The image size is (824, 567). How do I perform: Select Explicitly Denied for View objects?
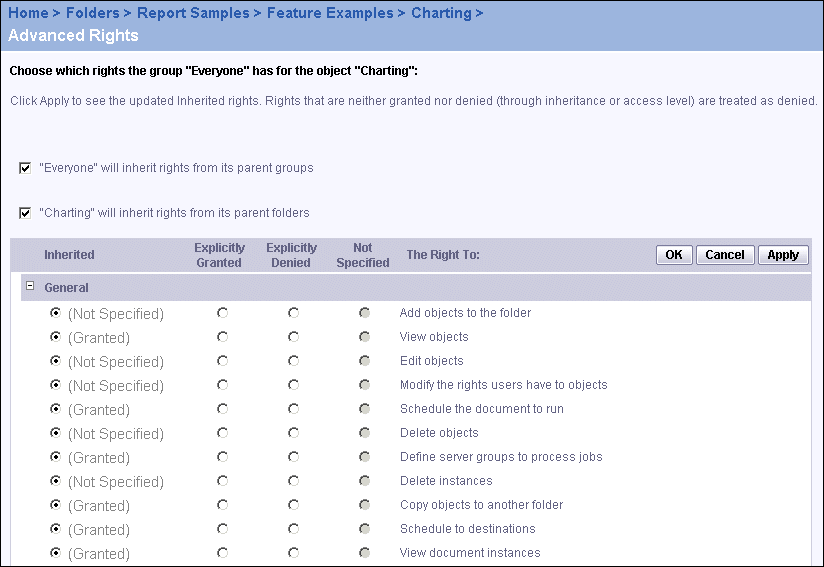tap(293, 337)
